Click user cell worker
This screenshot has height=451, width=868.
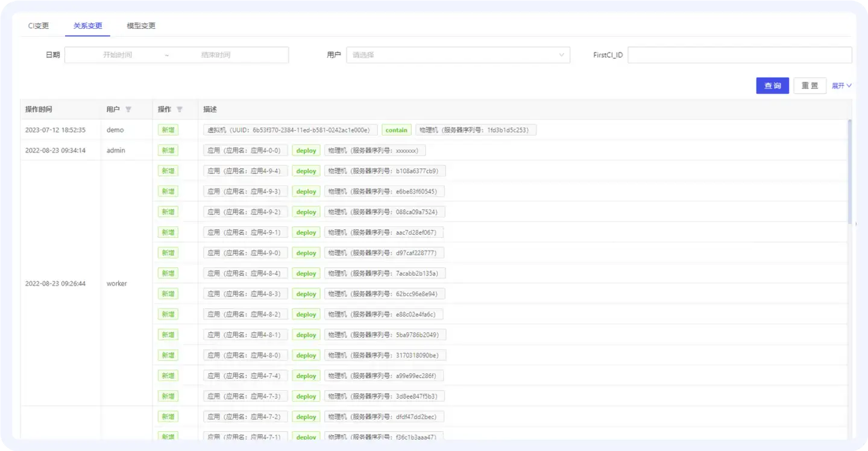point(117,284)
